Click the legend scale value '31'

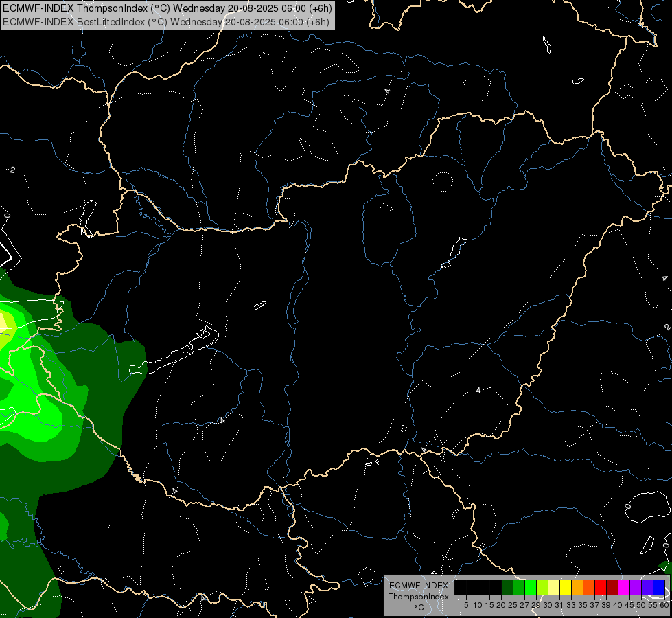pyautogui.click(x=559, y=605)
